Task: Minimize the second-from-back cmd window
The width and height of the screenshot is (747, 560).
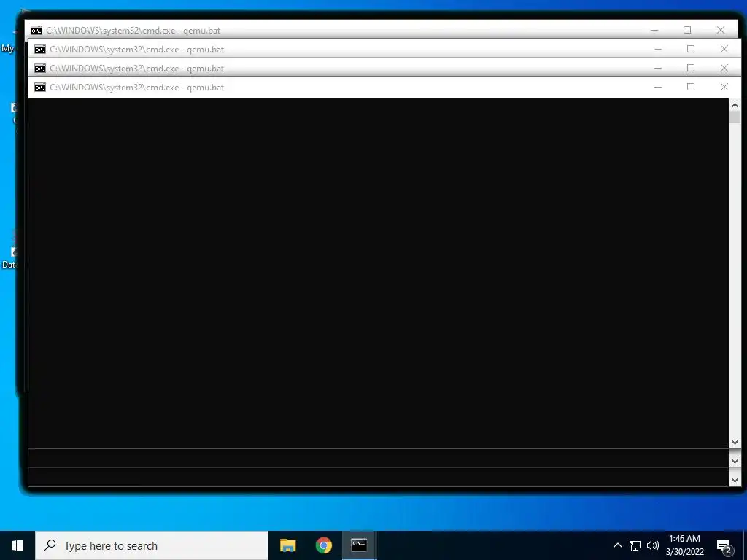Action: pyautogui.click(x=658, y=49)
